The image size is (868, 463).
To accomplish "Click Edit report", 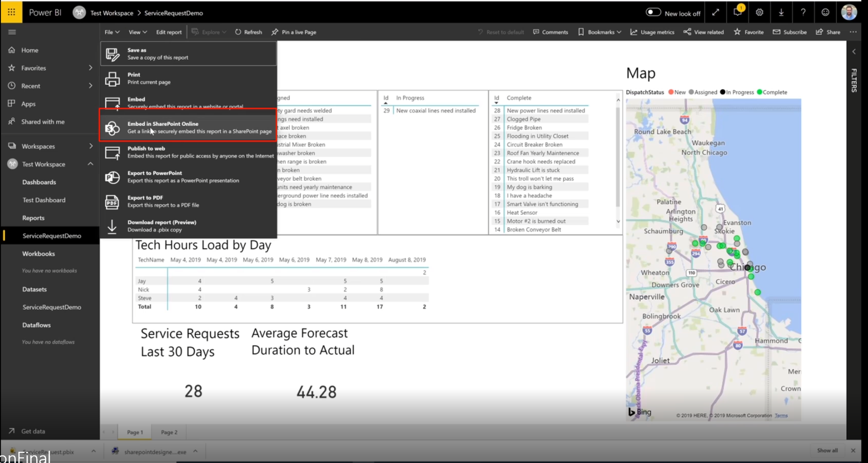I will (x=169, y=32).
